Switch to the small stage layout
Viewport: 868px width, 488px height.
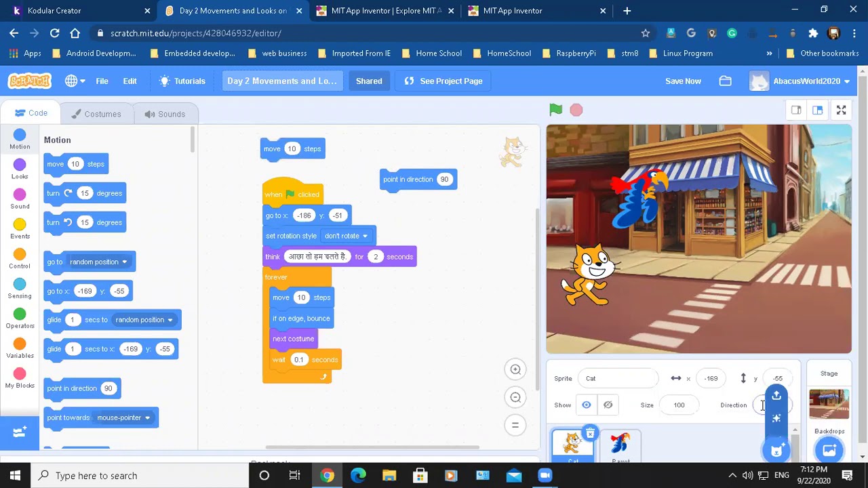(796, 110)
